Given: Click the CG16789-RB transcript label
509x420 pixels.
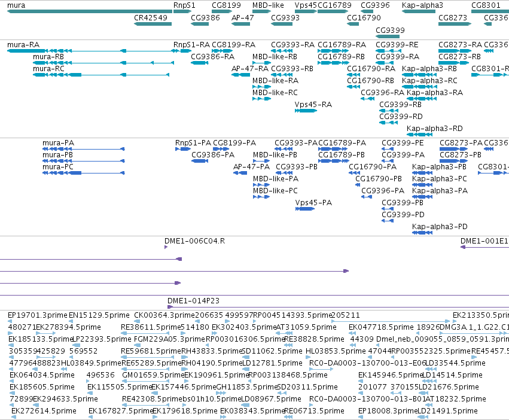Looking at the screenshot, I should (x=341, y=56).
